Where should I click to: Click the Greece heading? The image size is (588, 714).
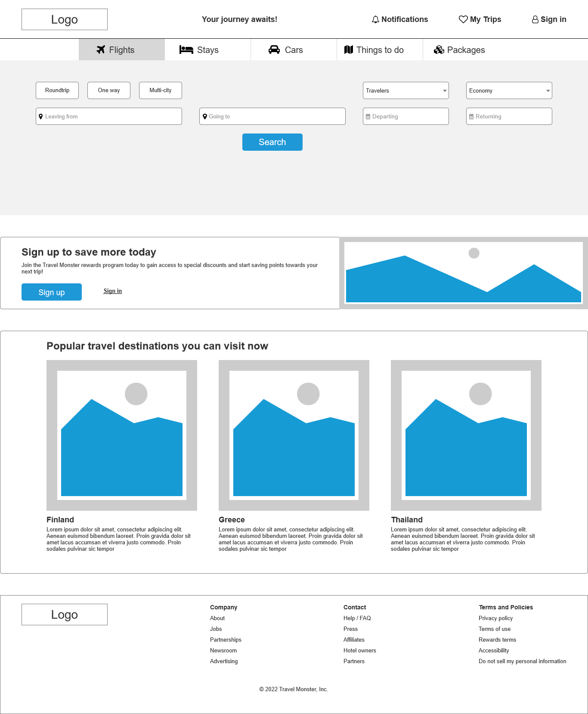click(x=232, y=520)
